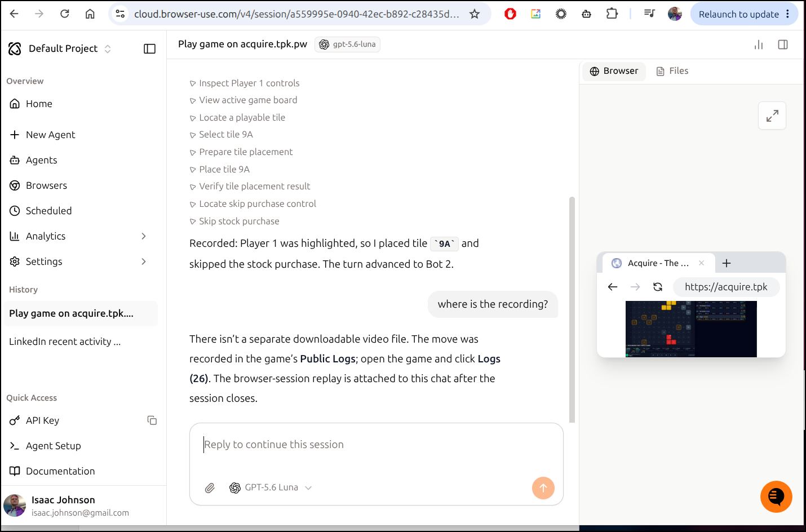Open the Chrome profile avatar
This screenshot has height=532, width=806.
(x=675, y=14)
